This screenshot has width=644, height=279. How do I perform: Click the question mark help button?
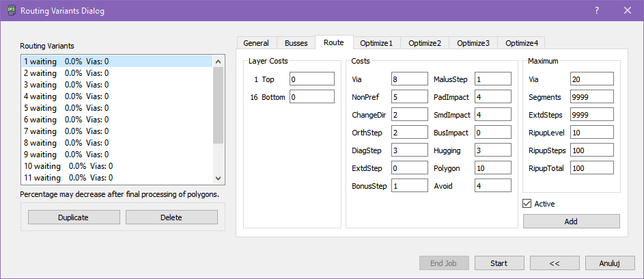(596, 10)
